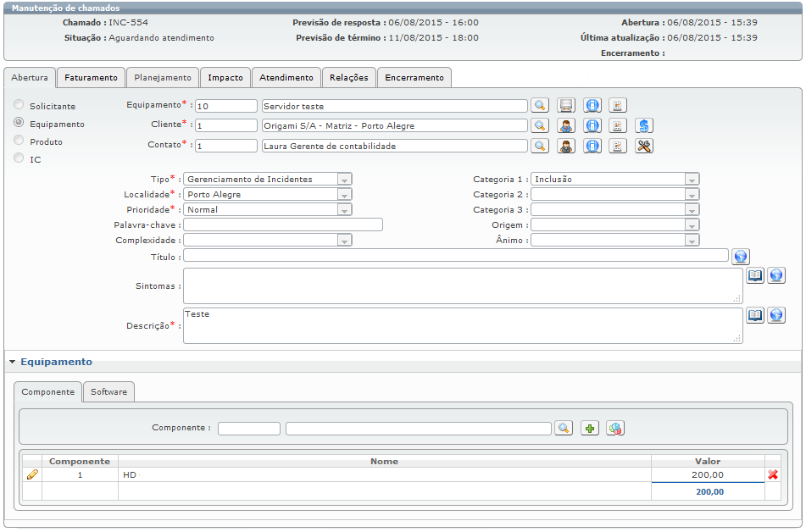This screenshot has width=806, height=532.
Task: Delete HD component with red X
Action: tap(773, 474)
